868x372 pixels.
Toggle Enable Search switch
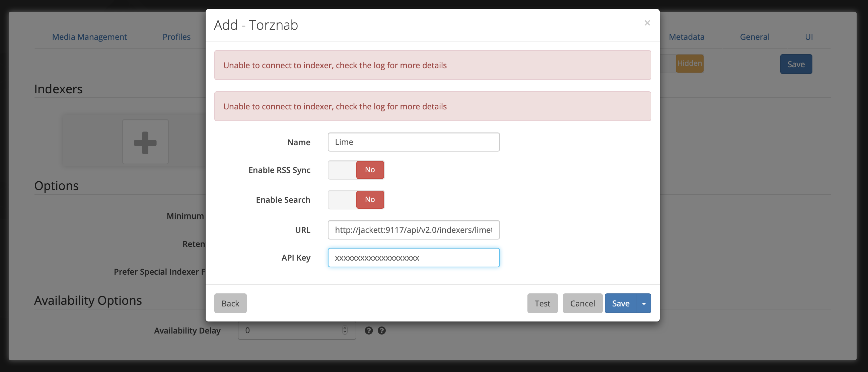[x=356, y=200]
